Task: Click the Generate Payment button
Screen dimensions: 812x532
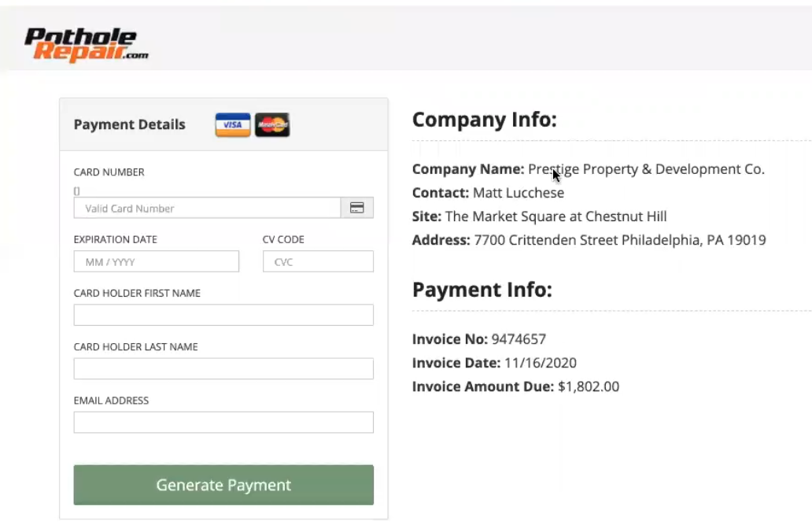Action: point(223,485)
